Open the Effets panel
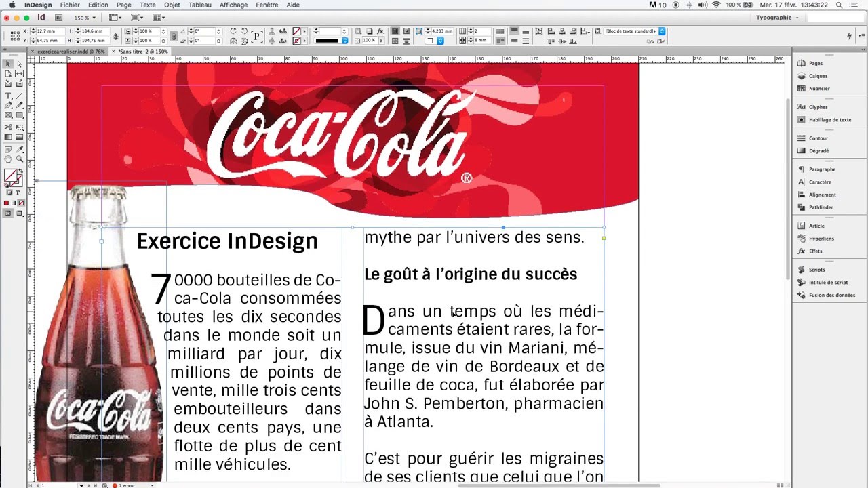 (x=815, y=251)
